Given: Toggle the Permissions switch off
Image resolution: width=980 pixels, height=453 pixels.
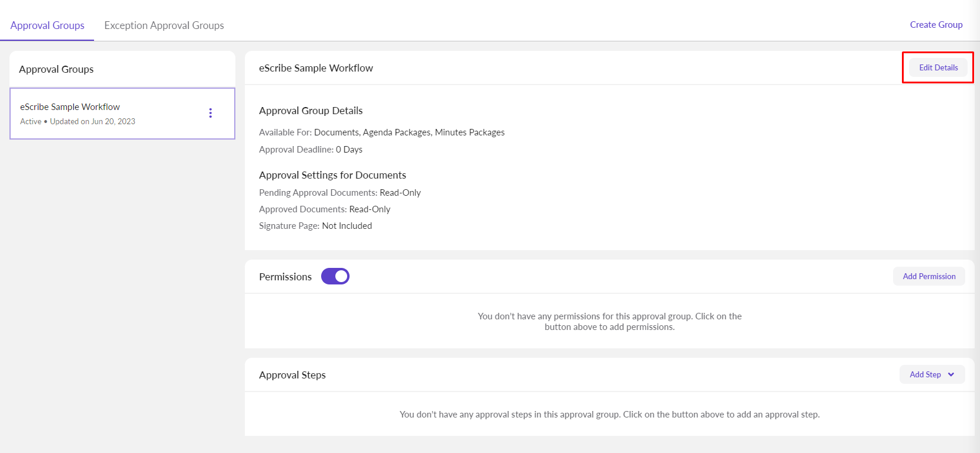Looking at the screenshot, I should pyautogui.click(x=335, y=276).
